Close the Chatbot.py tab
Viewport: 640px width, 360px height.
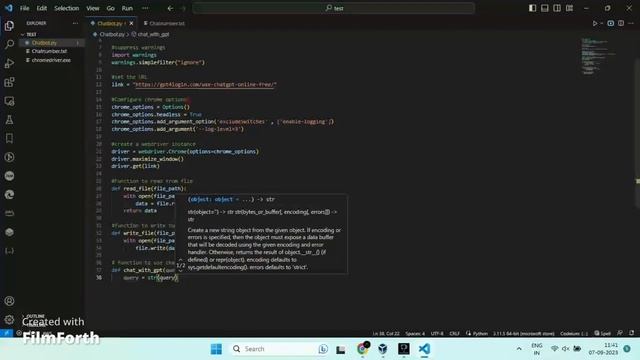[x=131, y=23]
